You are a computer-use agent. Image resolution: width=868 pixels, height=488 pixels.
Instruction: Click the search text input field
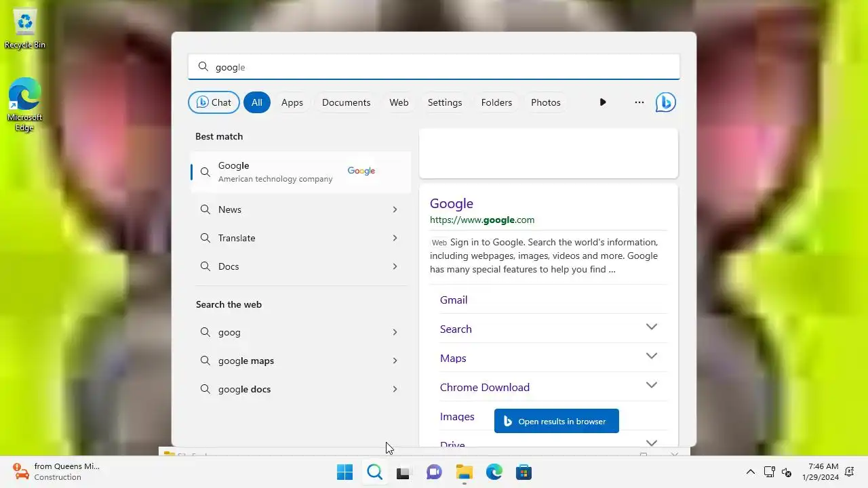click(x=434, y=66)
